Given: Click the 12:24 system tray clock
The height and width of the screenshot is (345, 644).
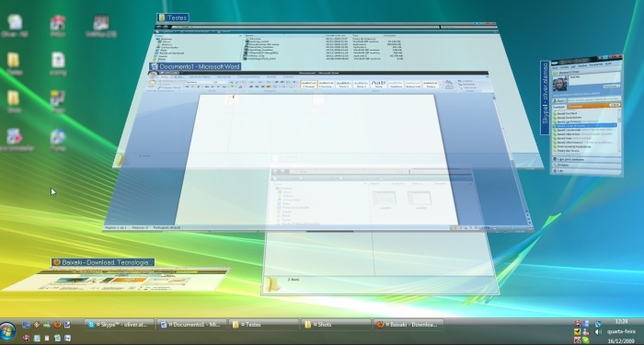Looking at the screenshot, I should 621,322.
